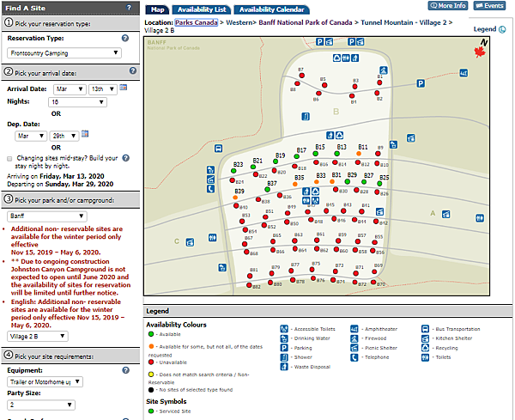Open Equipment help icon
This screenshot has height=420, width=515.
click(126, 370)
